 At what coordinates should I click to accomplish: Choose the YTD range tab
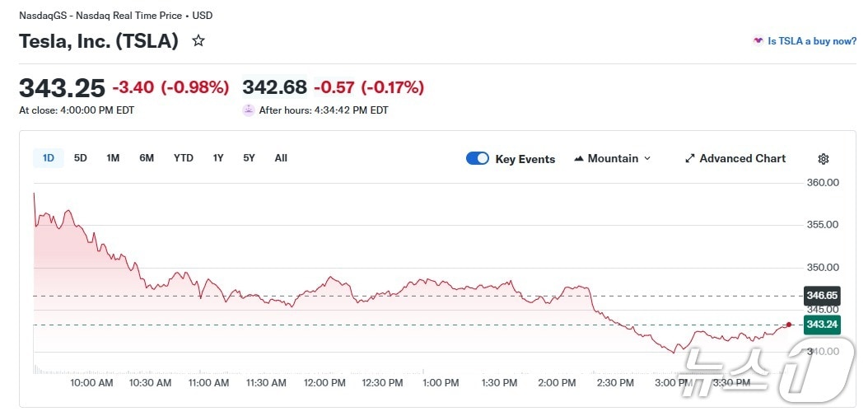pyautogui.click(x=184, y=158)
